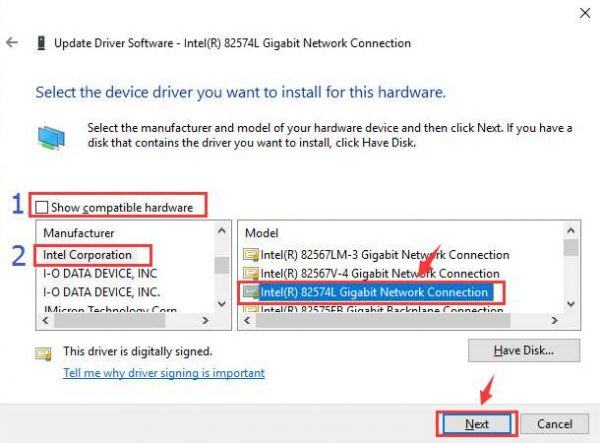Click the icon next to 82574L Gigabit entry
The height and width of the screenshot is (443, 600).
pyautogui.click(x=251, y=292)
